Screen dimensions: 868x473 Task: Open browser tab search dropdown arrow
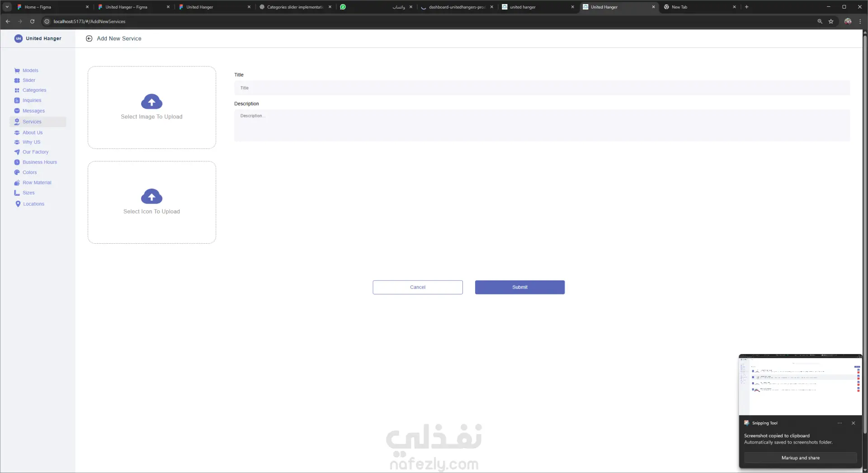coord(7,7)
